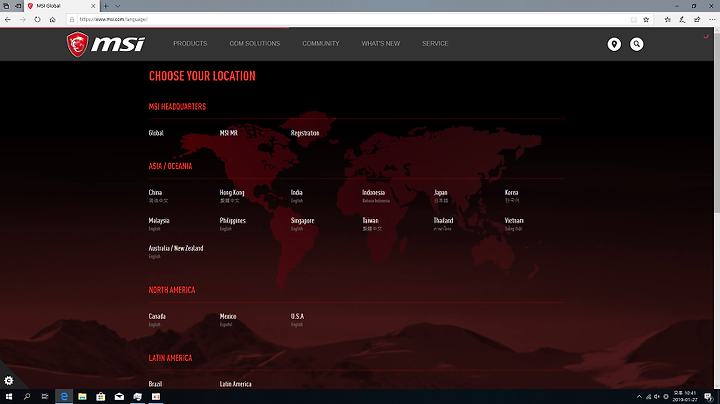Click the add notes pen icon
Image resolution: width=720 pixels, height=404 pixels.
coord(682,19)
